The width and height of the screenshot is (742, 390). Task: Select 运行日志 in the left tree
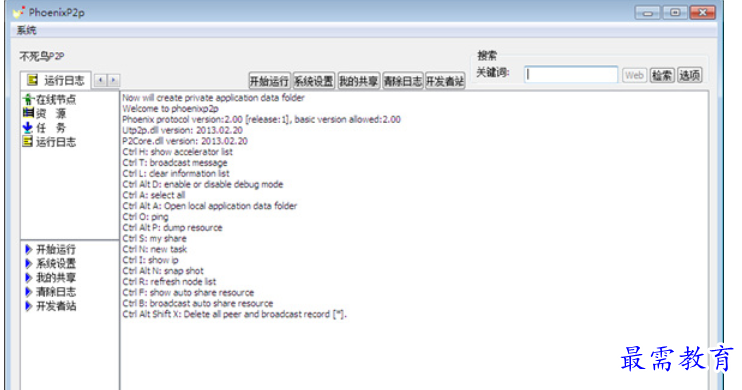(56, 142)
